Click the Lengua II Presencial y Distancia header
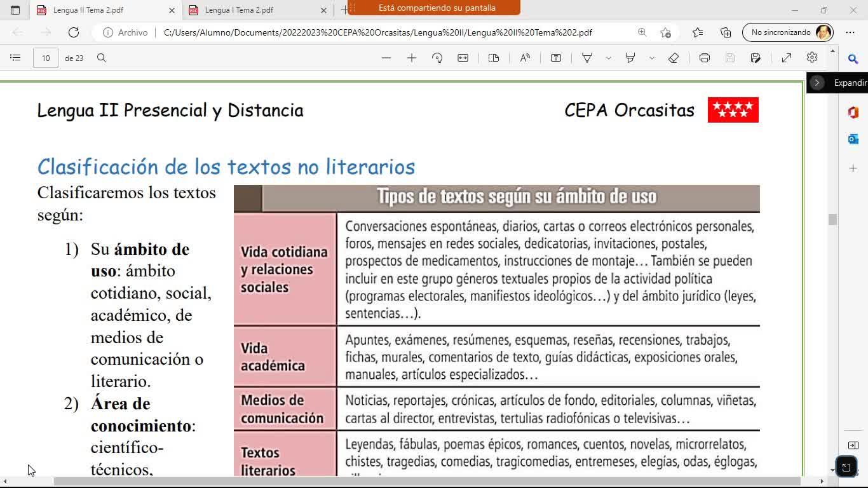868x488 pixels. [x=170, y=110]
